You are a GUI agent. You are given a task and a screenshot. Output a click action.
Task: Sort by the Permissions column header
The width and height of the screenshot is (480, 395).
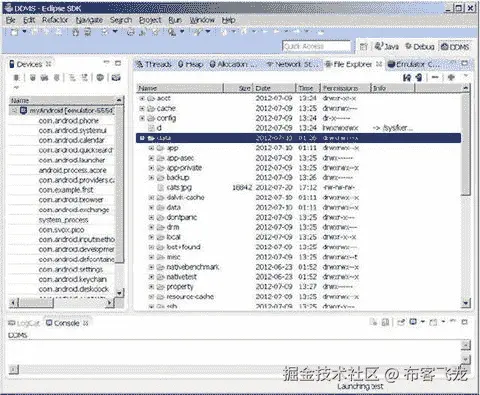click(x=345, y=88)
